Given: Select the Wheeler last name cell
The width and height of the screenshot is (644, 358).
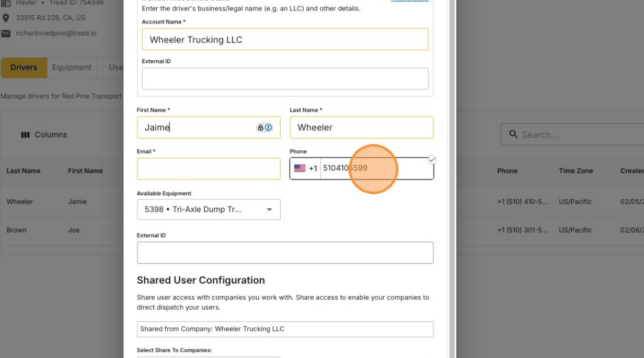Looking at the screenshot, I should tap(20, 202).
